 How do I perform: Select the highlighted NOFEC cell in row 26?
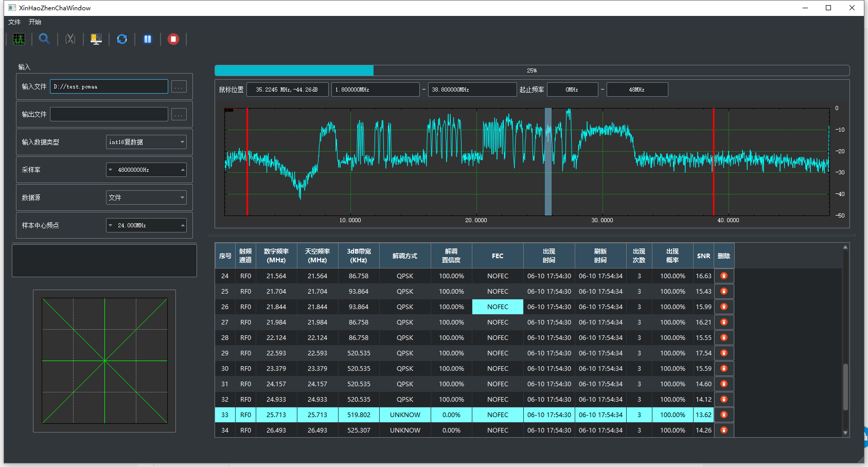point(498,307)
